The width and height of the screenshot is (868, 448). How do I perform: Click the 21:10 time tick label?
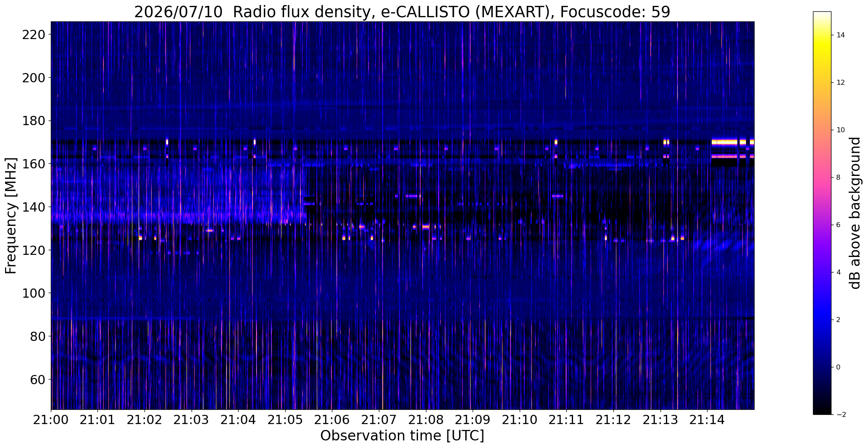pyautogui.click(x=520, y=420)
